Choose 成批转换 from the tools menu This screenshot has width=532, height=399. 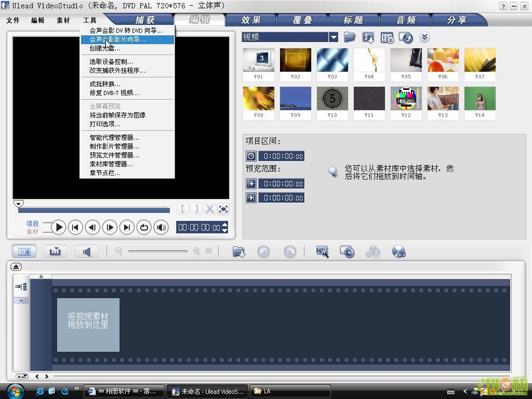tap(127, 84)
